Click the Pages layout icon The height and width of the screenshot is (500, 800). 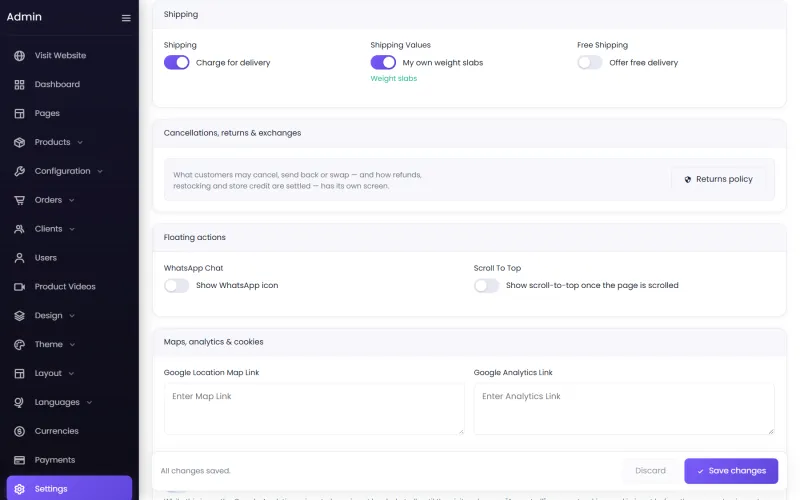click(19, 113)
